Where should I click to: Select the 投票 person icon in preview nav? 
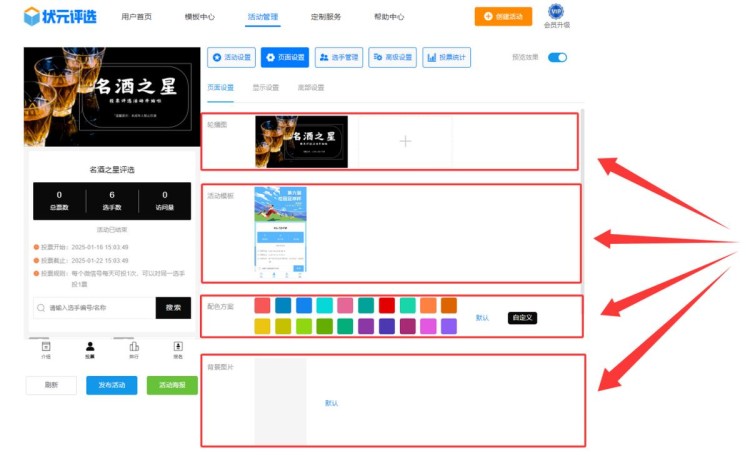pos(90,349)
